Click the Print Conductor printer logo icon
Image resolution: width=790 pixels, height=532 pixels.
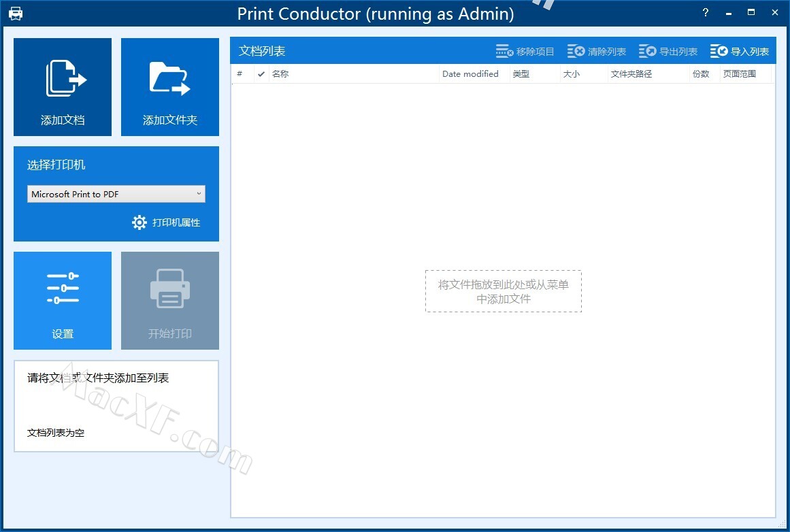coord(16,14)
